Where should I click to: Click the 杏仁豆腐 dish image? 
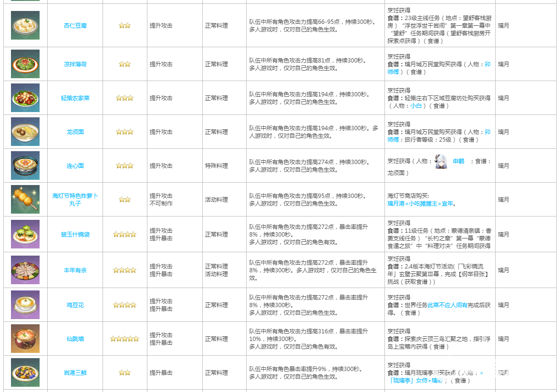(x=25, y=25)
